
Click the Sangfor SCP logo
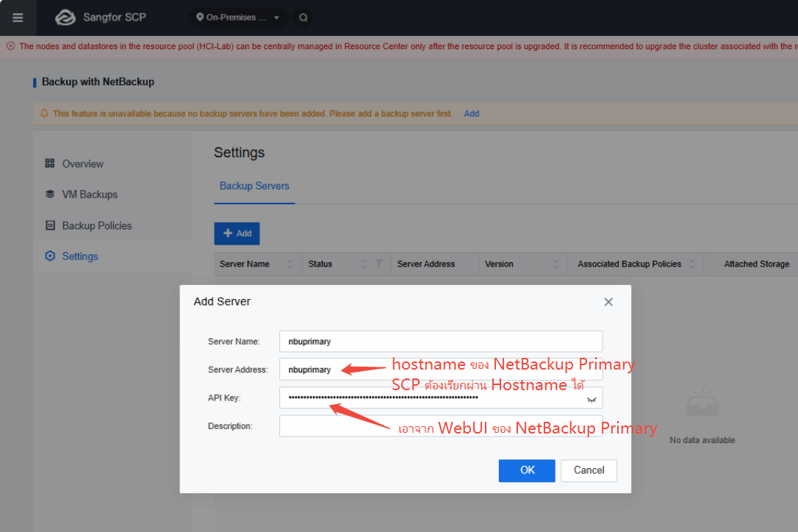(x=65, y=18)
